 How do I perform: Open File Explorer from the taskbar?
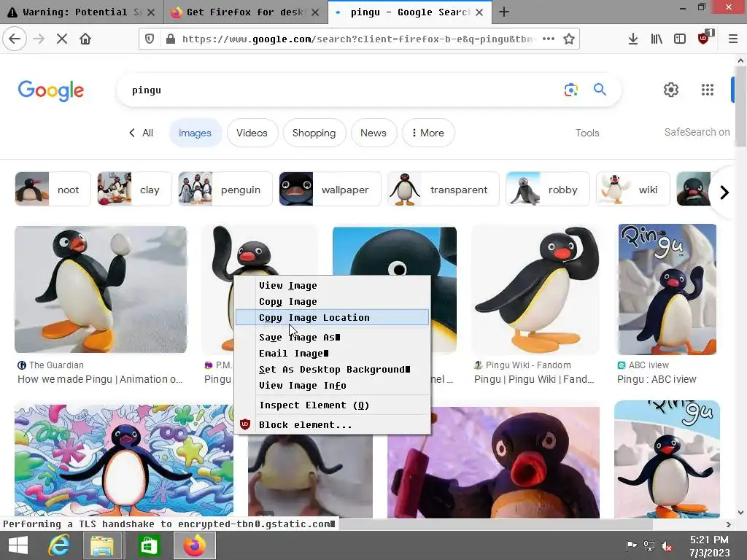coord(102,545)
